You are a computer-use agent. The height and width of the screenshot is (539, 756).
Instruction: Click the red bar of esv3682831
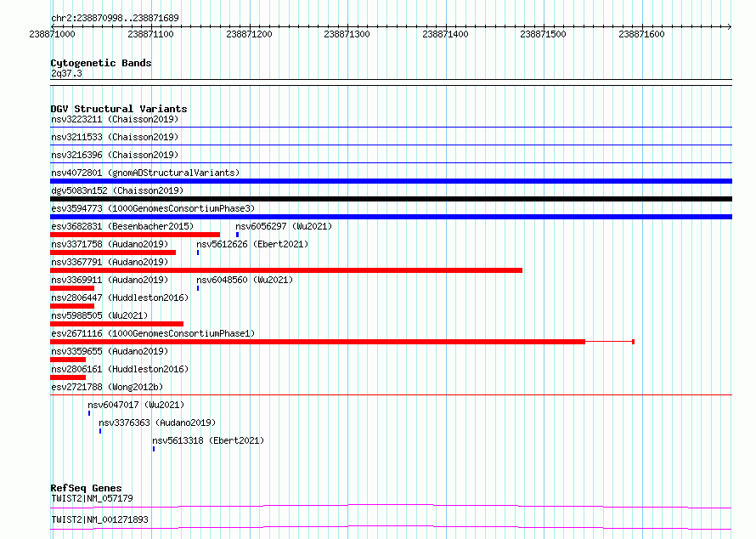(x=135, y=235)
